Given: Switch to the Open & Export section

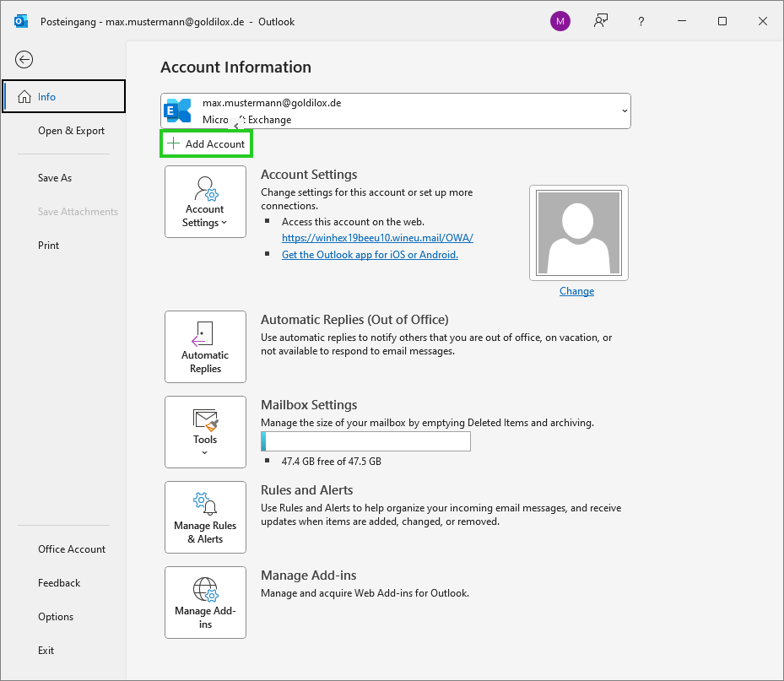Looking at the screenshot, I should click(71, 131).
